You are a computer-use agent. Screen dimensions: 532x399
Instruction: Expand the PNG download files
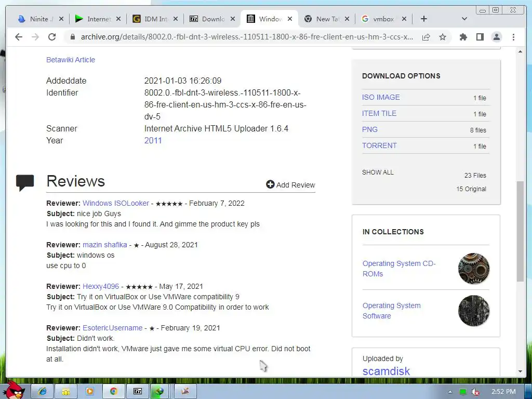tap(369, 129)
